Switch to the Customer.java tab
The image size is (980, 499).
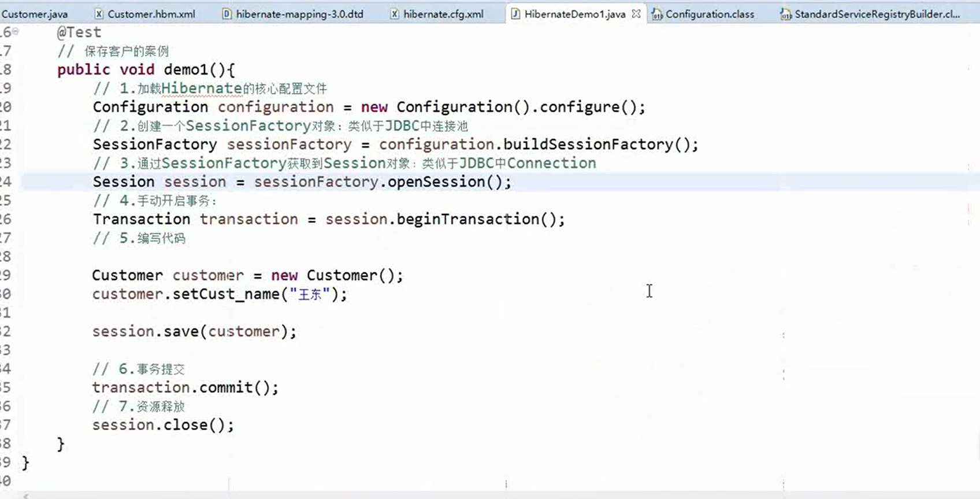(x=35, y=14)
